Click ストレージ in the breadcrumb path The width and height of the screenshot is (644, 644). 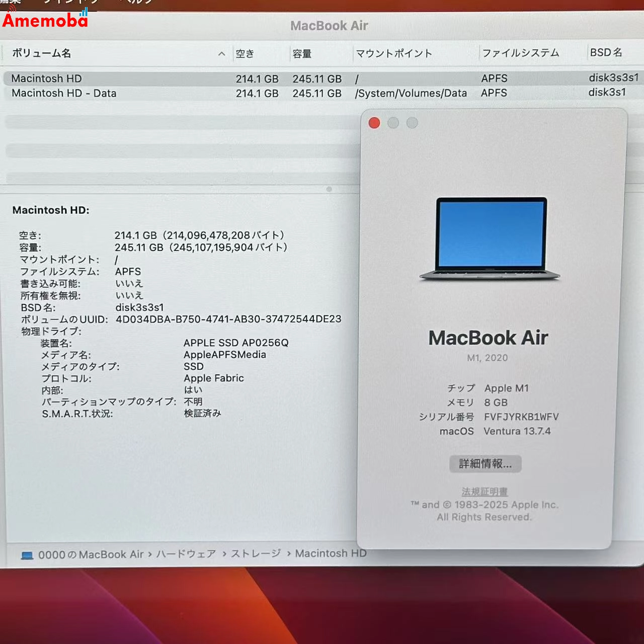(x=257, y=553)
